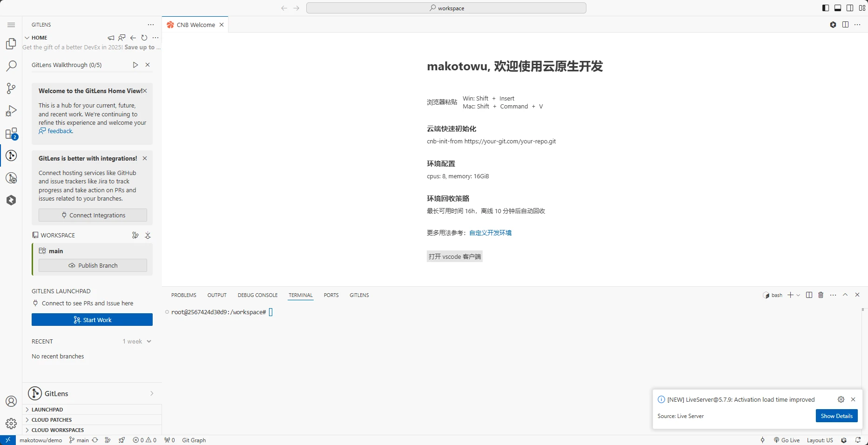Viewport: 868px width, 445px height.
Task: Switch to the PORTS panel tab
Action: [x=331, y=295]
